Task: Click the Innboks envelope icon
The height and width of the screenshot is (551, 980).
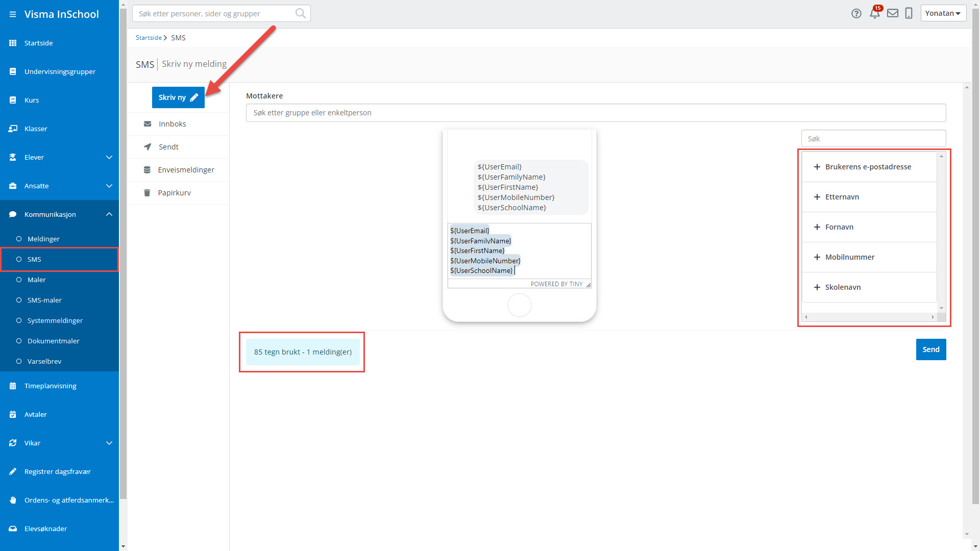Action: click(148, 124)
